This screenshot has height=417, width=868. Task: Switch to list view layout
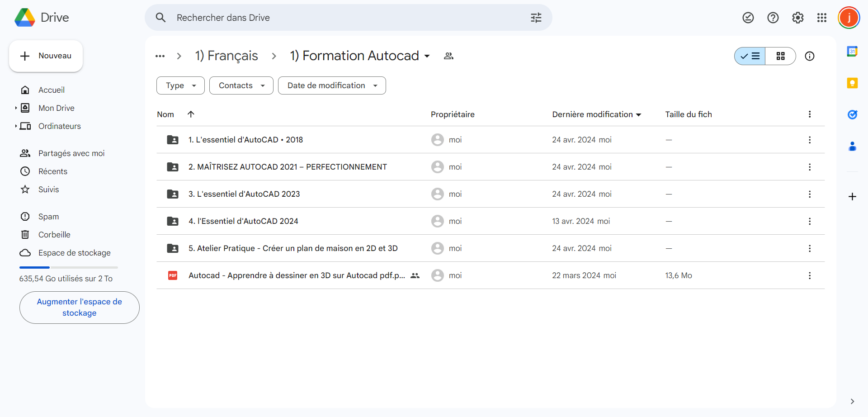click(x=750, y=56)
